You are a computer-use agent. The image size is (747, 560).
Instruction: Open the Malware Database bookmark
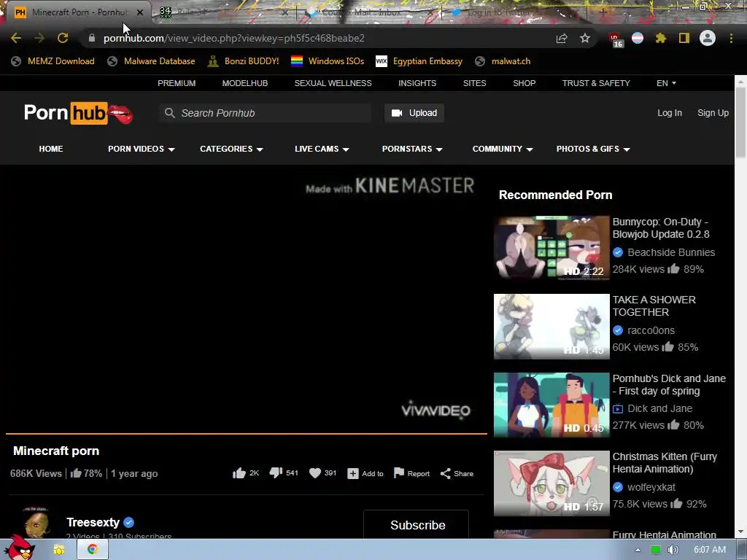[x=152, y=61]
